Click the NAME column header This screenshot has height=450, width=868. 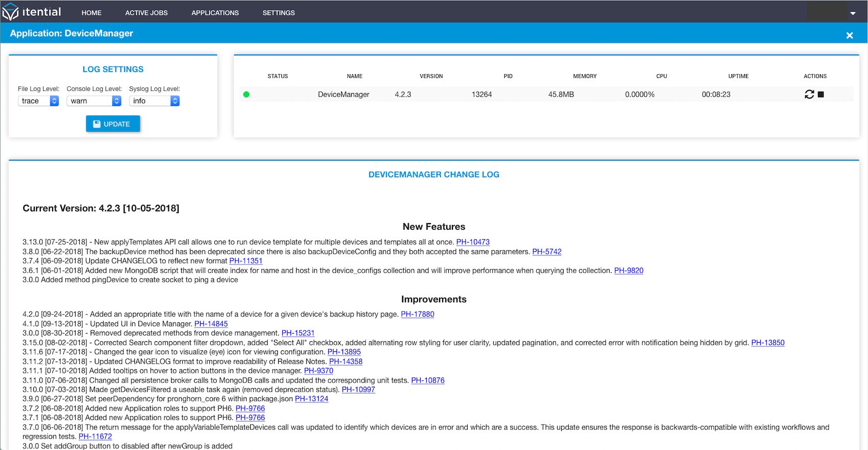click(x=354, y=76)
